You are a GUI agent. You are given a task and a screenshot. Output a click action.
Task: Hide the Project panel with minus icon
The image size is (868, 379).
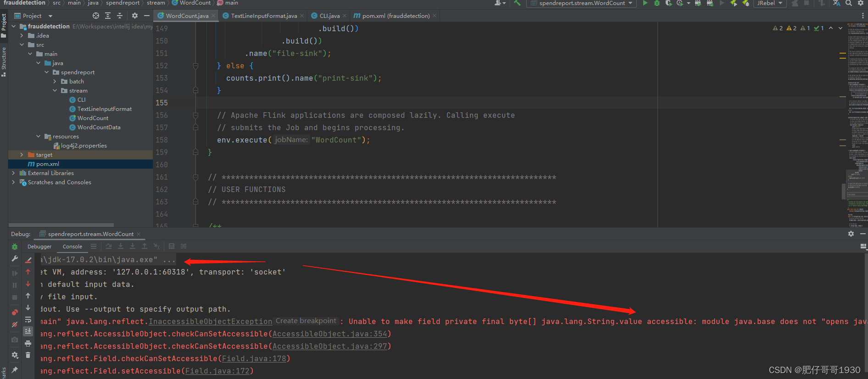(x=147, y=16)
